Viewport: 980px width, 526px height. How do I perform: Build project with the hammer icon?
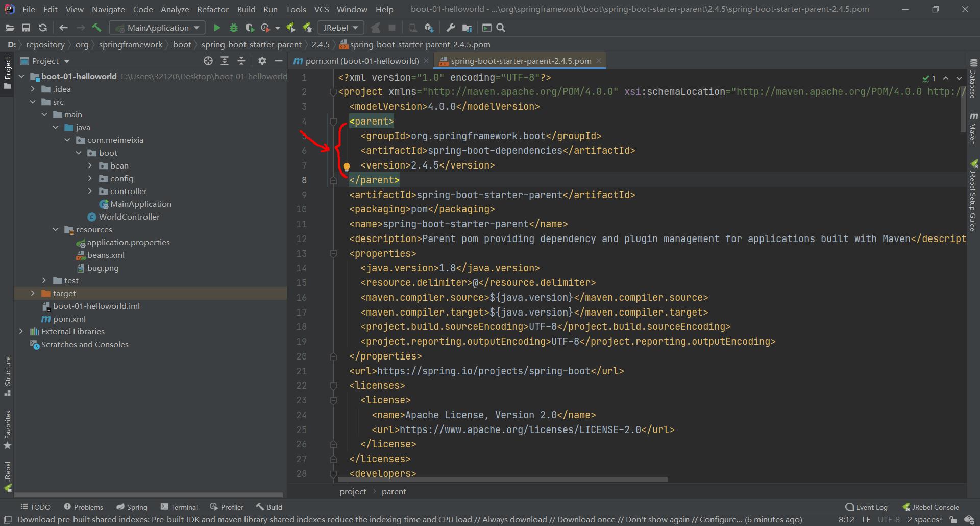click(x=97, y=28)
